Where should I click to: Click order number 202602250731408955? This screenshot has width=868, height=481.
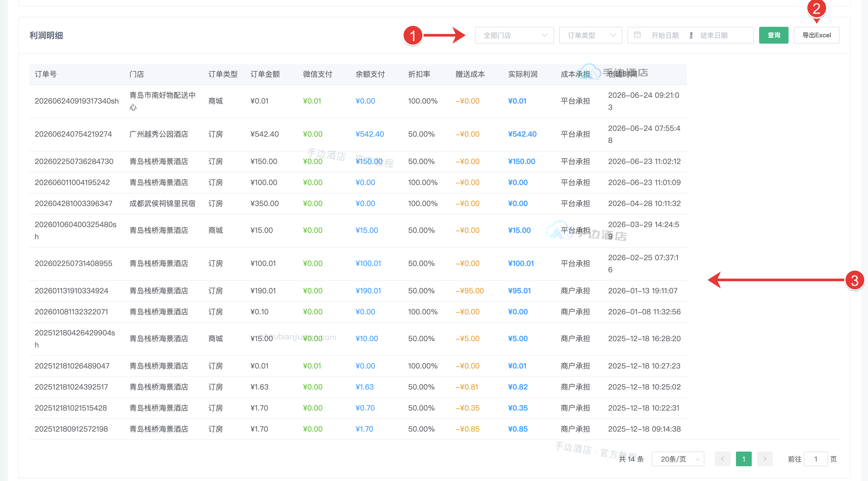[x=73, y=264]
